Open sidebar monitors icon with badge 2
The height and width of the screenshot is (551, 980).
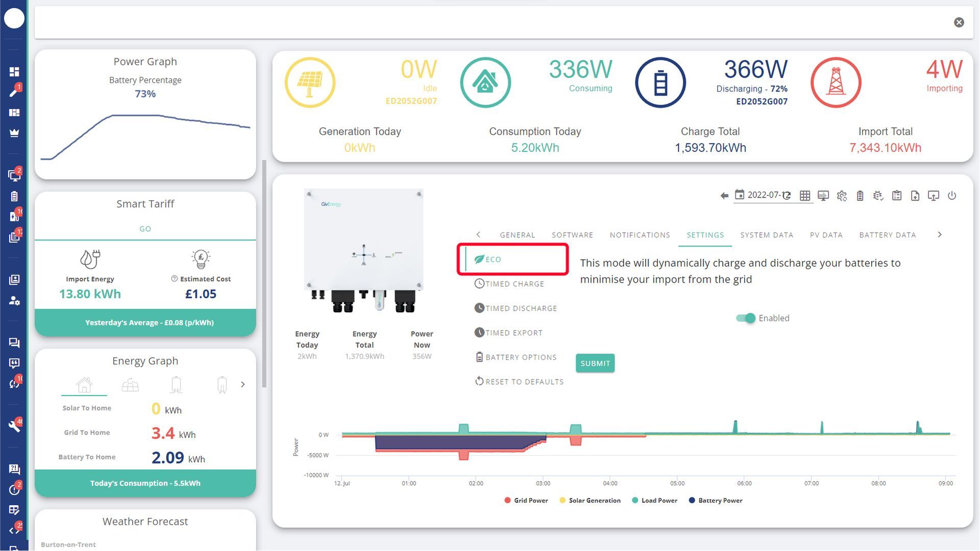coord(14,176)
